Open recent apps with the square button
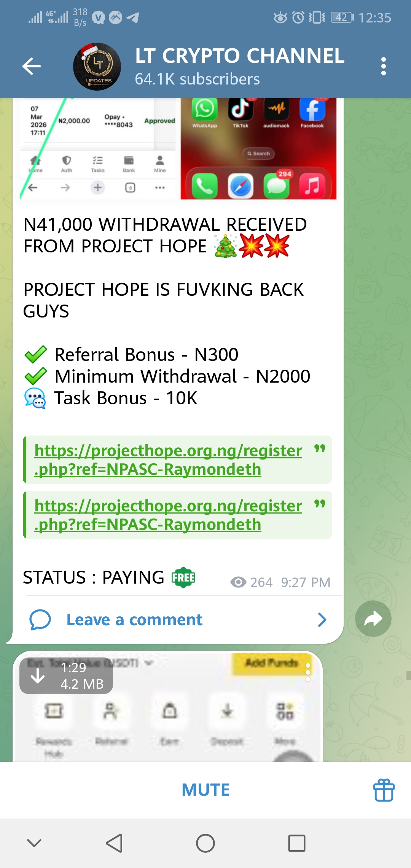The image size is (411, 868). 297,843
